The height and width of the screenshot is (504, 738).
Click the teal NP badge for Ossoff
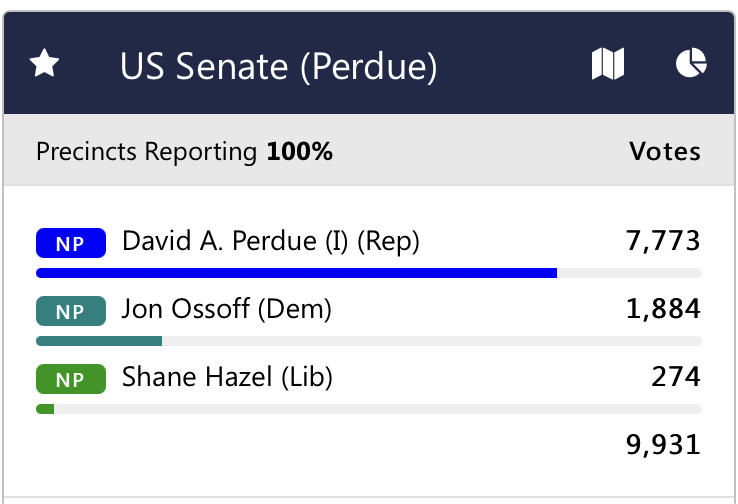pos(71,311)
